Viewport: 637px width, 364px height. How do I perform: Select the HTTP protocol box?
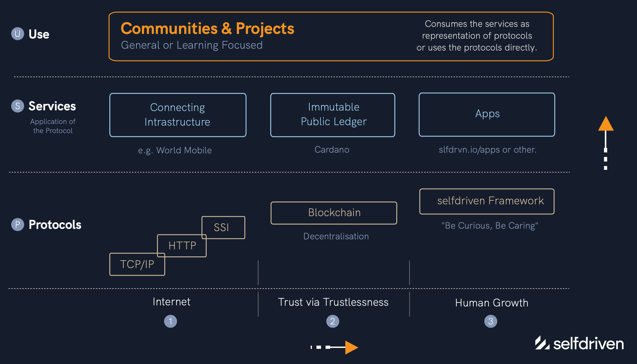[182, 246]
